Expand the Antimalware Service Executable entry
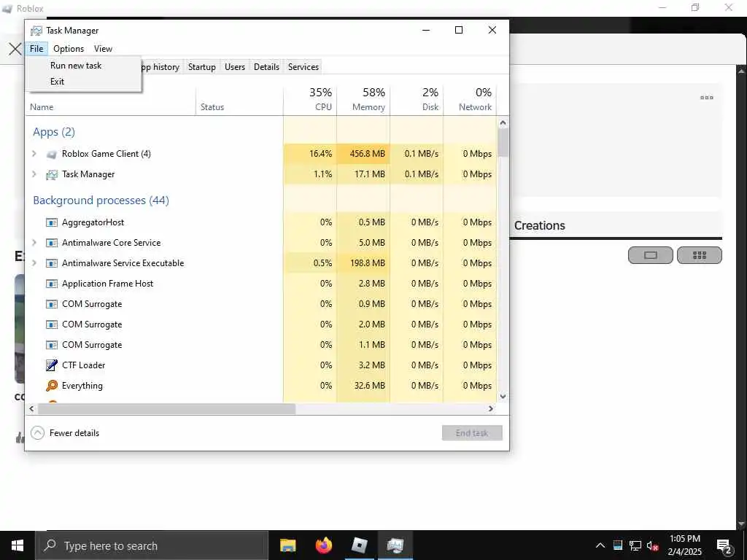Screen dimensions: 747x560 click(x=34, y=263)
